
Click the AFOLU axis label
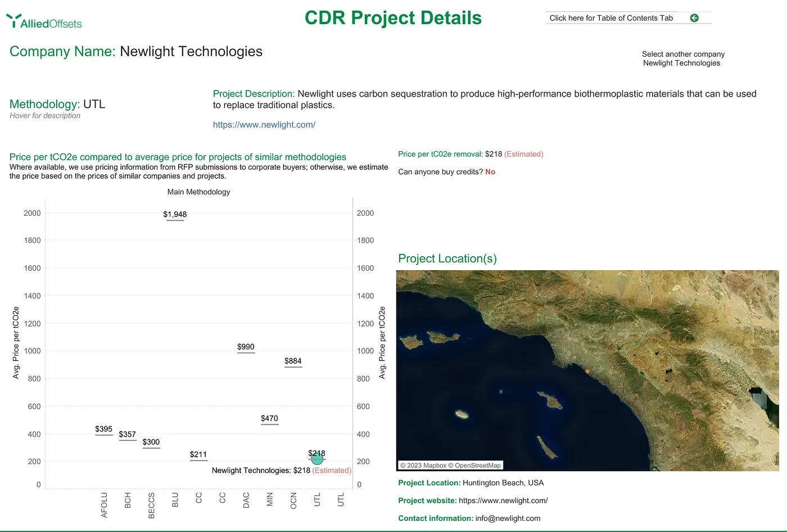(x=104, y=505)
